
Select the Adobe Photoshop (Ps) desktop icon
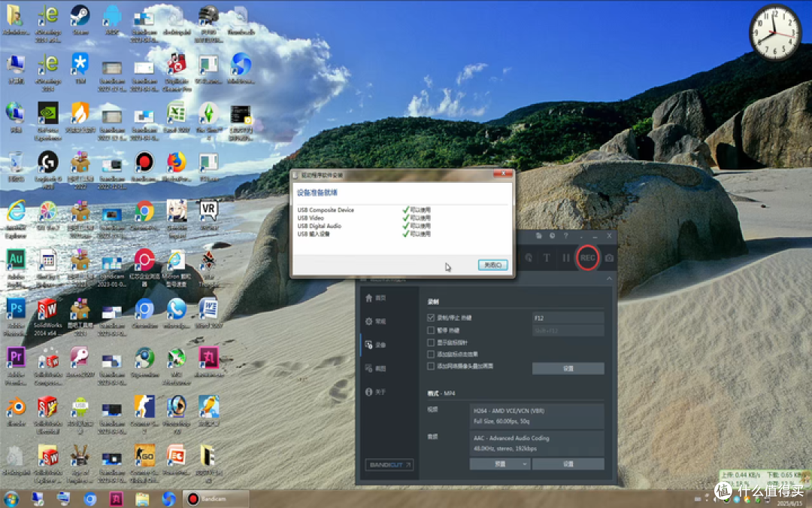tap(16, 316)
